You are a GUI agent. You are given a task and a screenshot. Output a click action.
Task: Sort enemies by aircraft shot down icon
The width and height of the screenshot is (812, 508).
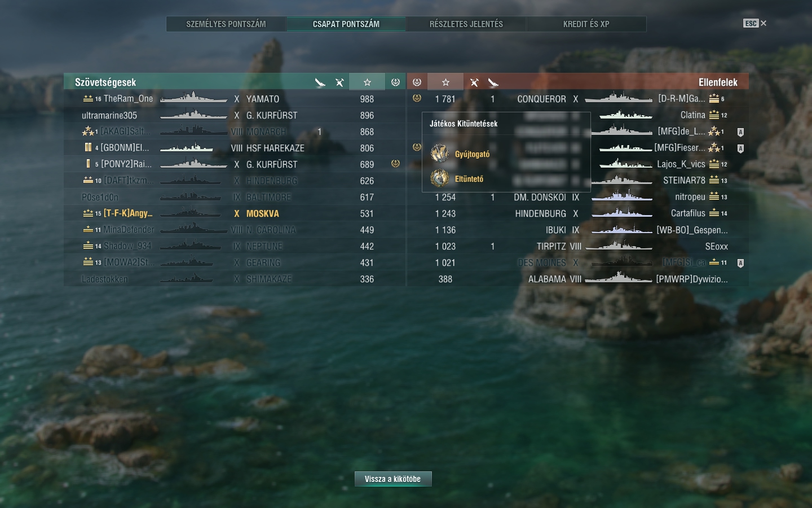point(474,82)
